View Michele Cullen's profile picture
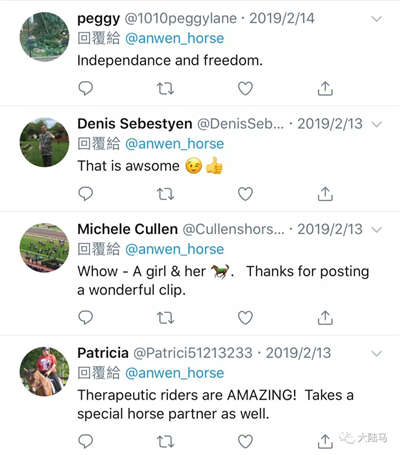This screenshot has width=400, height=455. coord(44,248)
